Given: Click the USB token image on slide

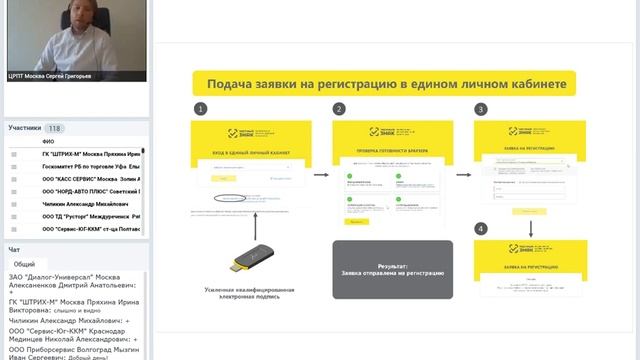Looking at the screenshot, I should [x=252, y=258].
